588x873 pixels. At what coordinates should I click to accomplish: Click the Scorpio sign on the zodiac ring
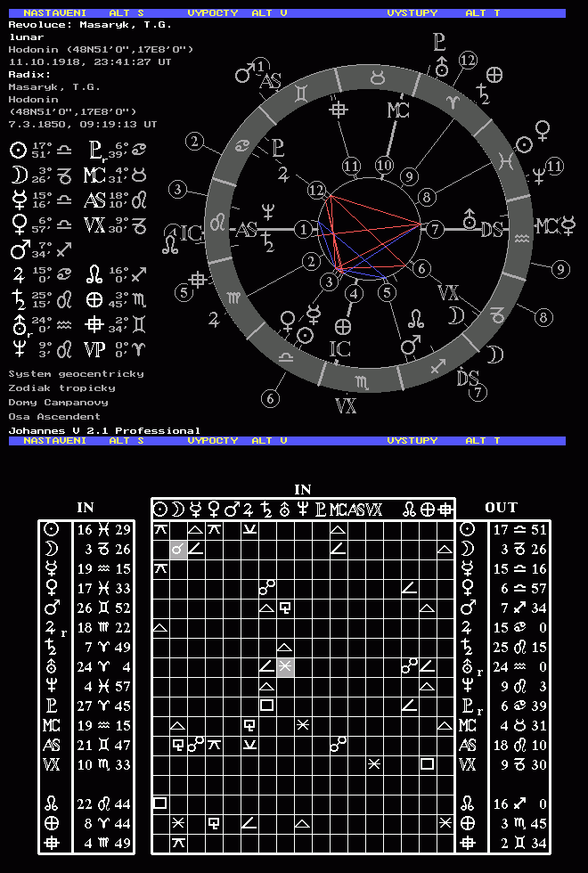(360, 382)
